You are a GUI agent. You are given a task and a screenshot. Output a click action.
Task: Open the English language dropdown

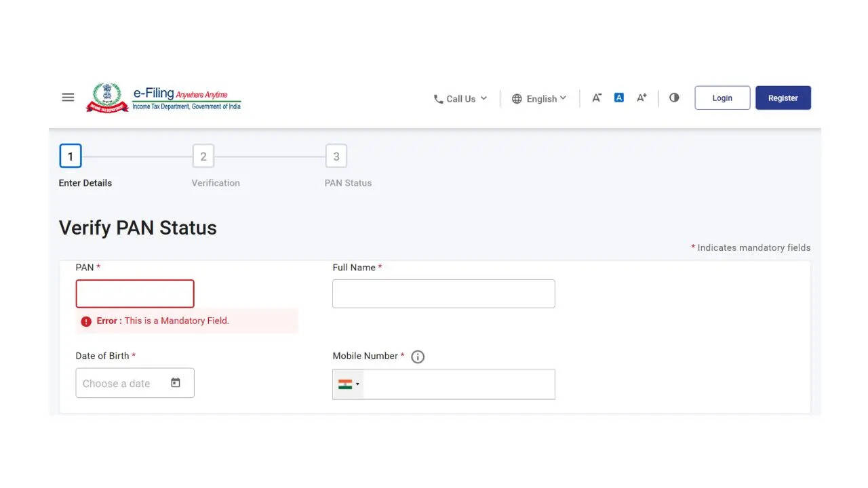tap(539, 99)
